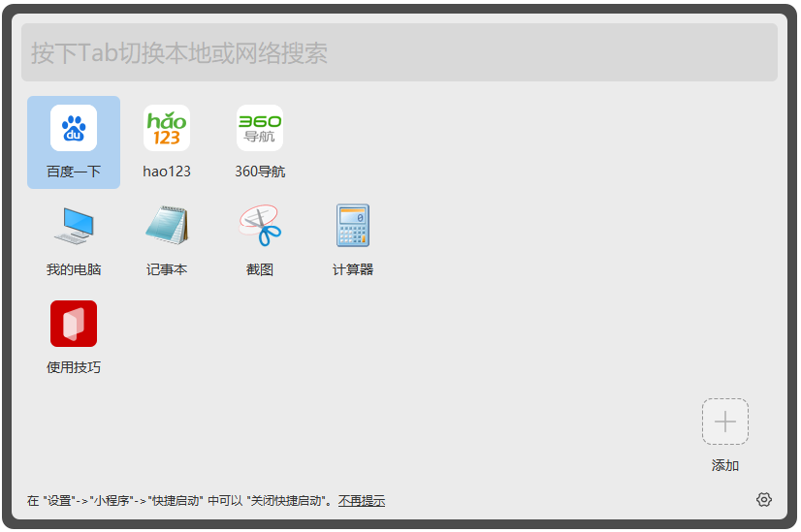Open the 计算器 calculator icon
Viewport: 801px width, 532px height.
[352, 225]
